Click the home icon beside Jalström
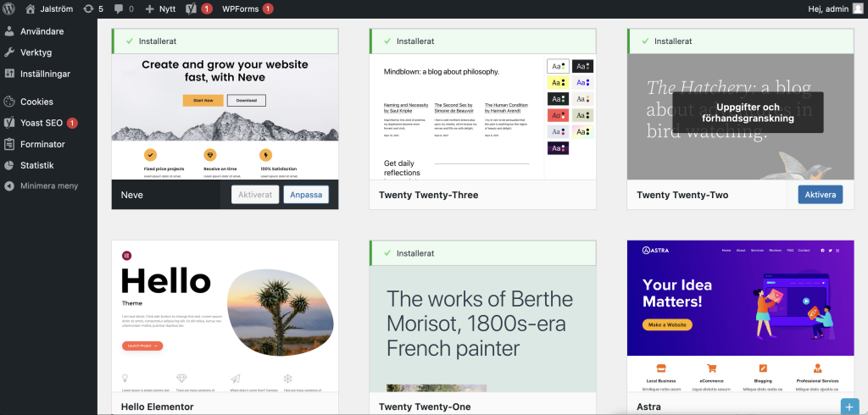This screenshot has width=868, height=415. [x=31, y=8]
